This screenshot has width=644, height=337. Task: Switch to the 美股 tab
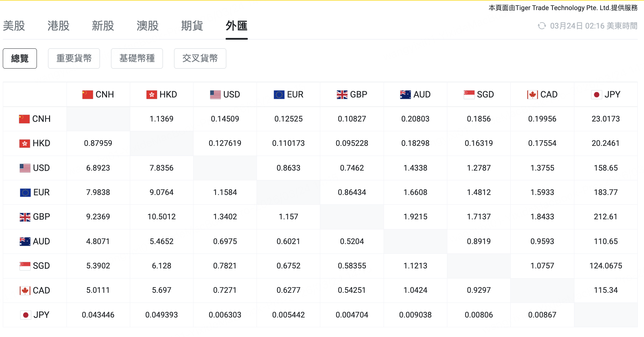click(14, 26)
